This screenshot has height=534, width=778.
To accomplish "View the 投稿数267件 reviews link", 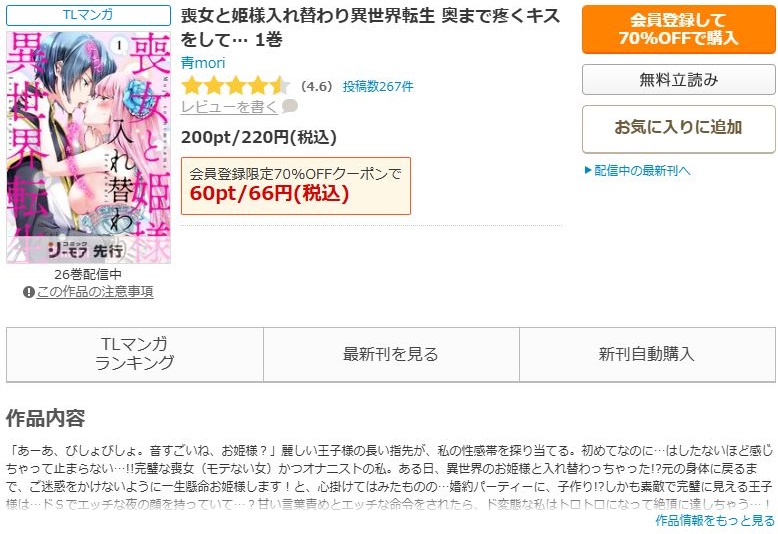I will click(378, 86).
